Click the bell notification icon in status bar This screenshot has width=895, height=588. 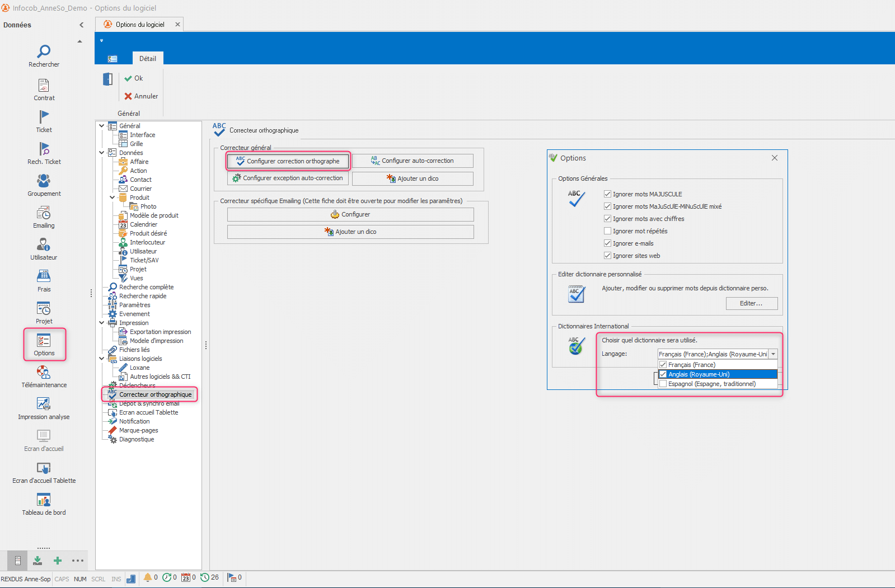click(148, 577)
